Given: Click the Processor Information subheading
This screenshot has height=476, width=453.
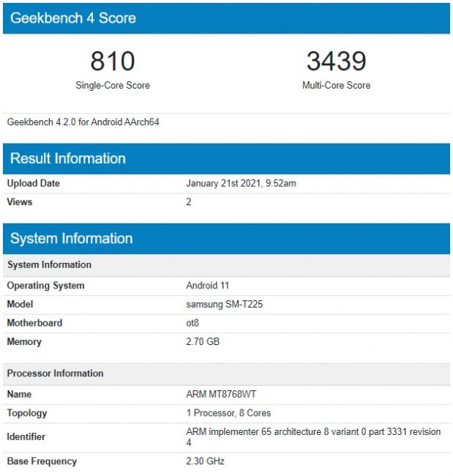Looking at the screenshot, I should tap(226, 373).
